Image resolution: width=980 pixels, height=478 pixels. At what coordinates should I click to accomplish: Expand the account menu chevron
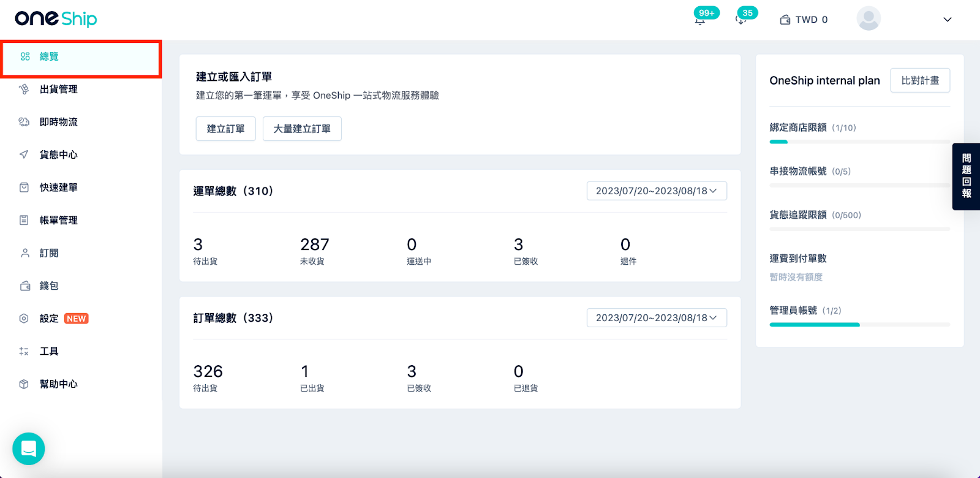[x=948, y=20]
